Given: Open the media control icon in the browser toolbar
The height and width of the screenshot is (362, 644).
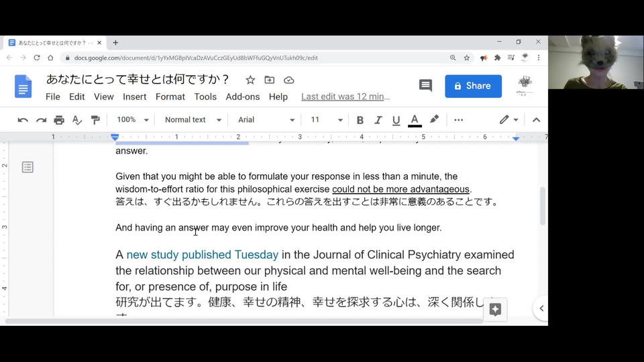Looking at the screenshot, I should [511, 58].
